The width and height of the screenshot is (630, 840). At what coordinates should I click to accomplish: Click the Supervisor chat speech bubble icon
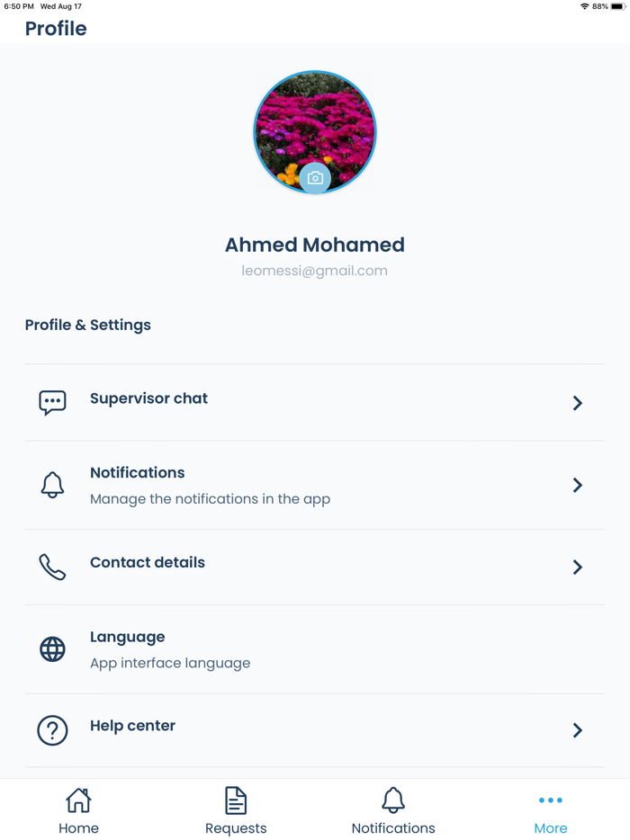click(52, 402)
